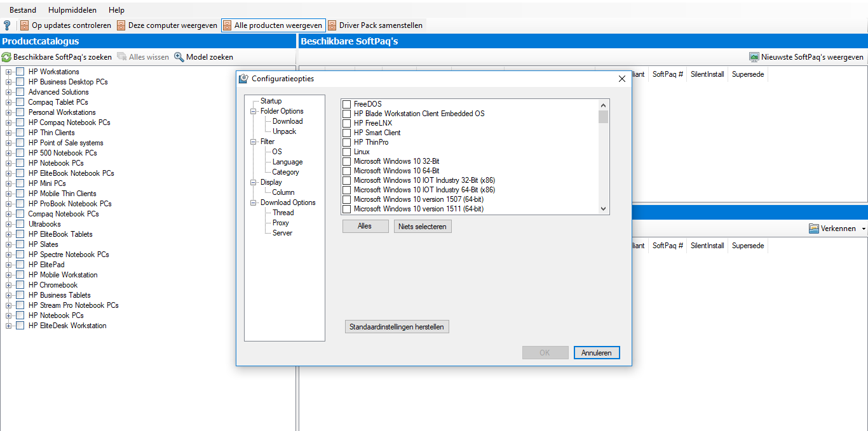Click HP Stream Pro Notebook PCs label

coord(73,305)
